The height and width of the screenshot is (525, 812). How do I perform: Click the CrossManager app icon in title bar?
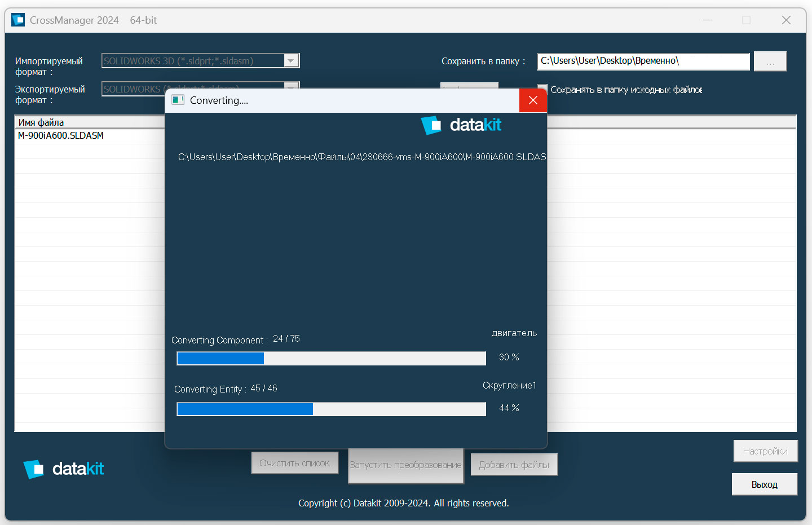click(x=18, y=20)
